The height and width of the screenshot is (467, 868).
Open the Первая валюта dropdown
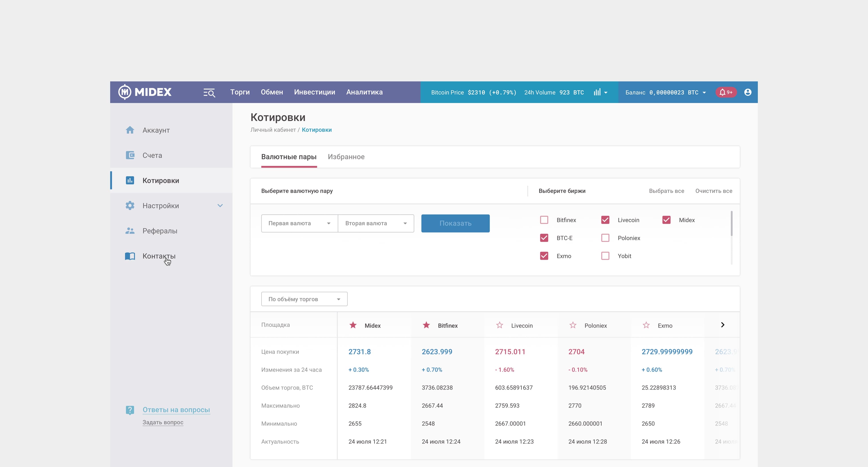300,223
